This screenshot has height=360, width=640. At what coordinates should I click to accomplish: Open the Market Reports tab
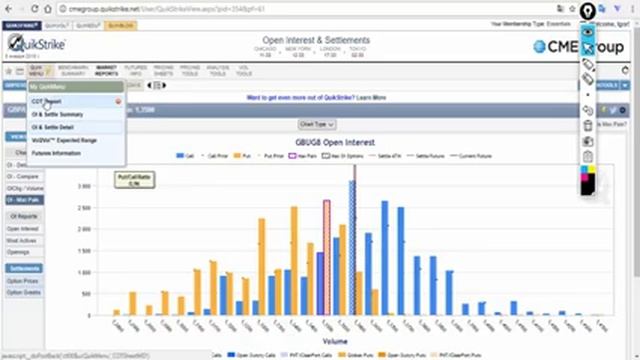pyautogui.click(x=107, y=71)
